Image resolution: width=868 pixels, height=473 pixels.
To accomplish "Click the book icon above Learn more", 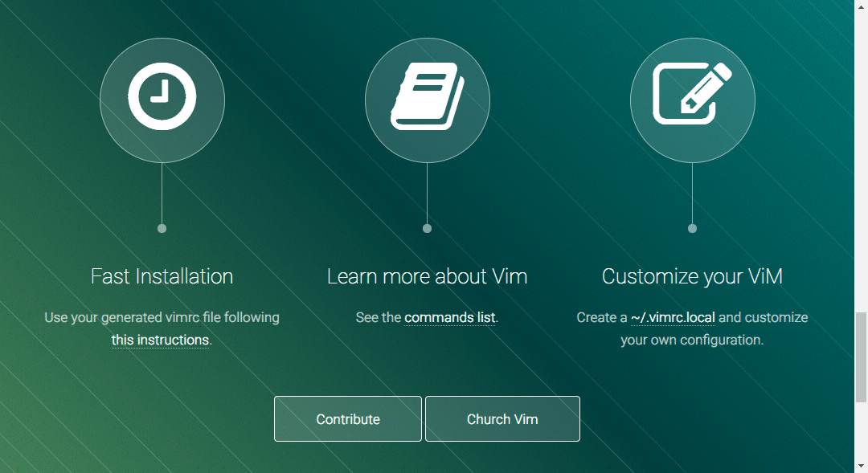I will [427, 100].
